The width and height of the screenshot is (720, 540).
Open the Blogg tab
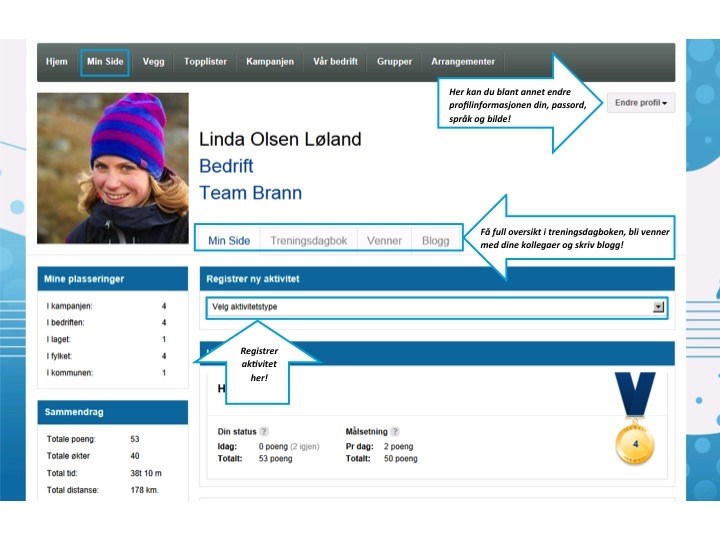pos(435,241)
